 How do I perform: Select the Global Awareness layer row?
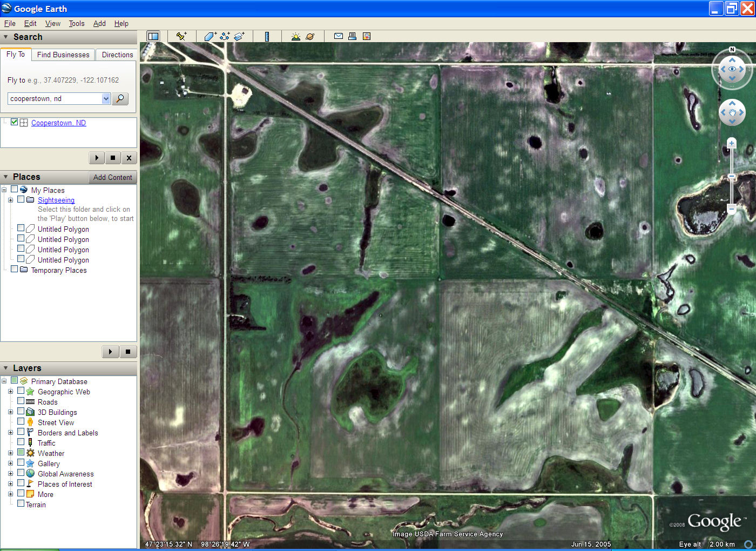[x=65, y=474]
